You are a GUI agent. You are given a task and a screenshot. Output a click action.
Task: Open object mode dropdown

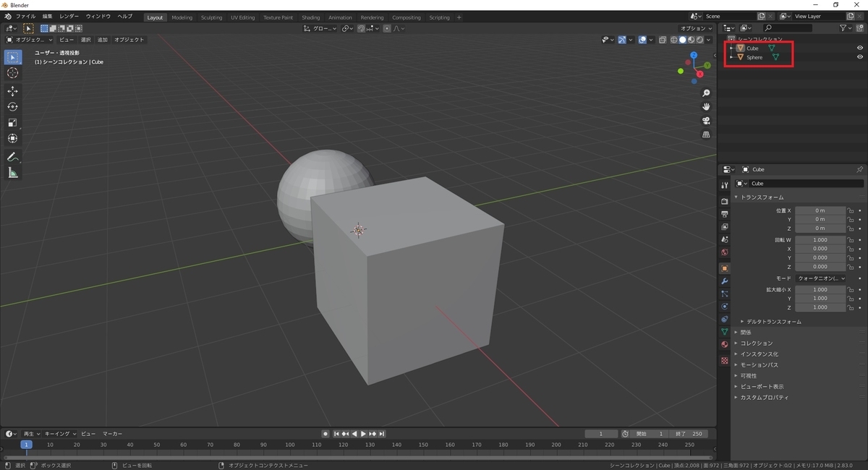coord(30,40)
